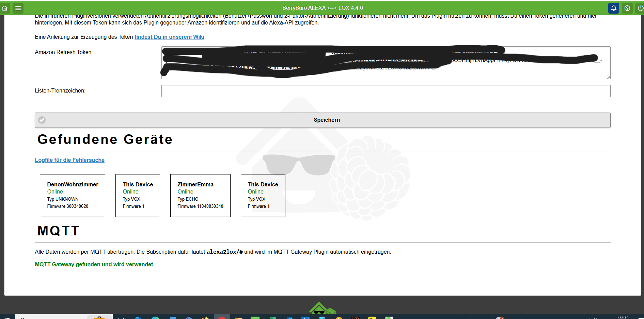The image size is (644, 319).
Task: Click 'Typ ECHO' in the ZimmerEmma card
Action: [x=188, y=199]
